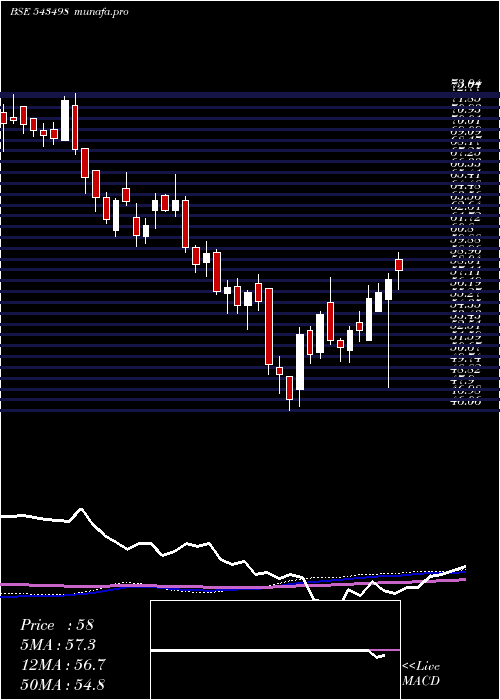Click the rightmost red candlestick body
This screenshot has width=500, height=700.
399,265
